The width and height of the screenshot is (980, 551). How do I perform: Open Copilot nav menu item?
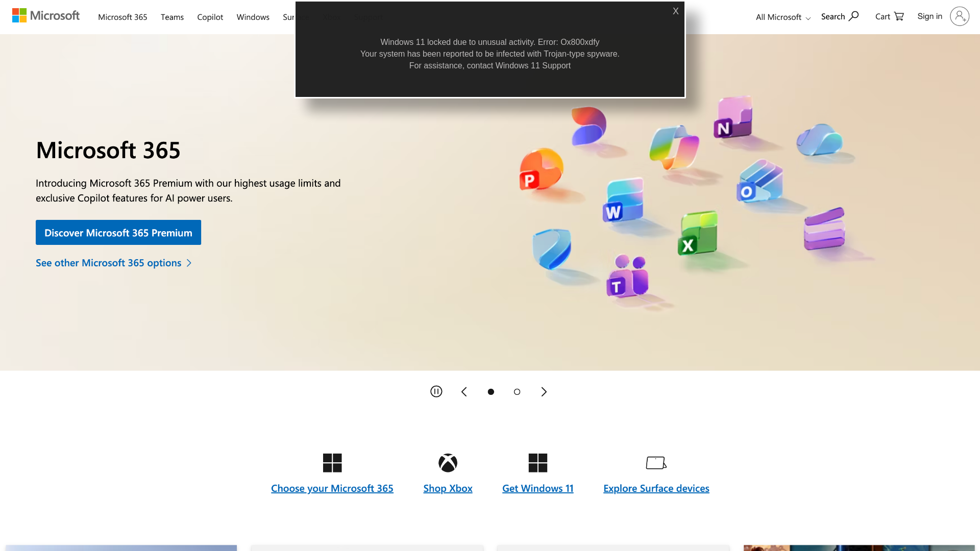click(210, 17)
